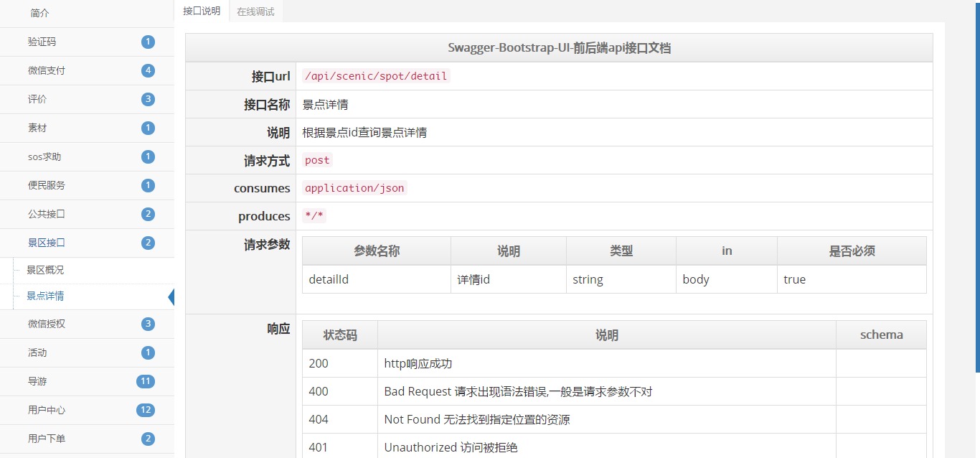Click the 是否必须 column header

click(x=852, y=251)
